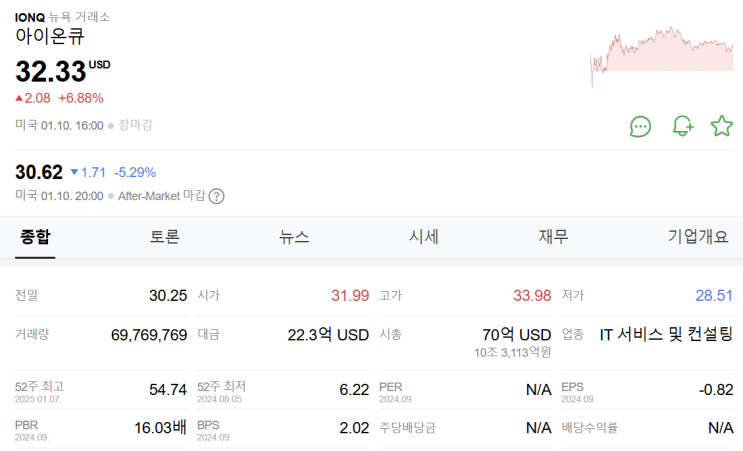Click the 시총 value 70억 USD
Image resolution: width=743 pixels, height=451 pixels.
tap(516, 334)
